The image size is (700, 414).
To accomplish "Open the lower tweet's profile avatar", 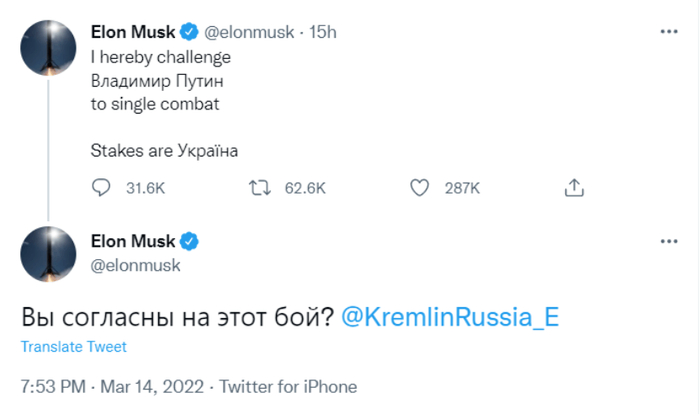I will pyautogui.click(x=49, y=254).
